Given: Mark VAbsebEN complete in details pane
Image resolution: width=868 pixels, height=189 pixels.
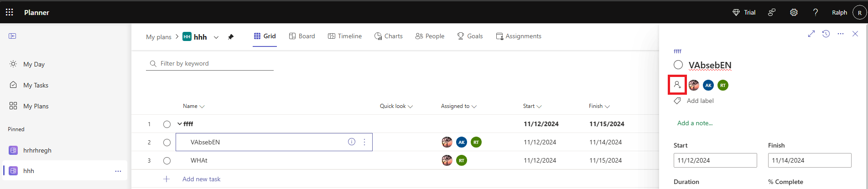Looking at the screenshot, I should click(x=678, y=65).
